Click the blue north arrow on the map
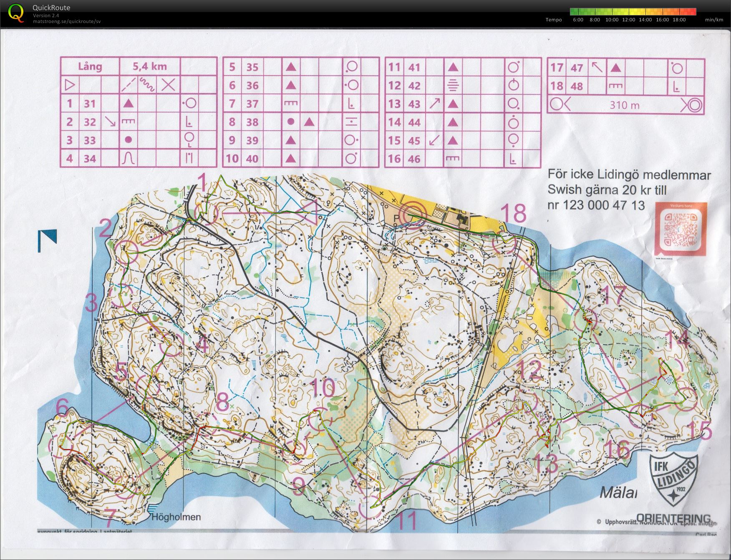731x560 pixels. 48,241
